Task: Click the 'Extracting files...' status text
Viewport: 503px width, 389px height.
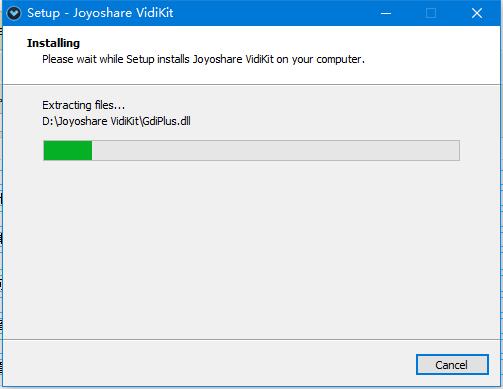Action: click(x=83, y=105)
